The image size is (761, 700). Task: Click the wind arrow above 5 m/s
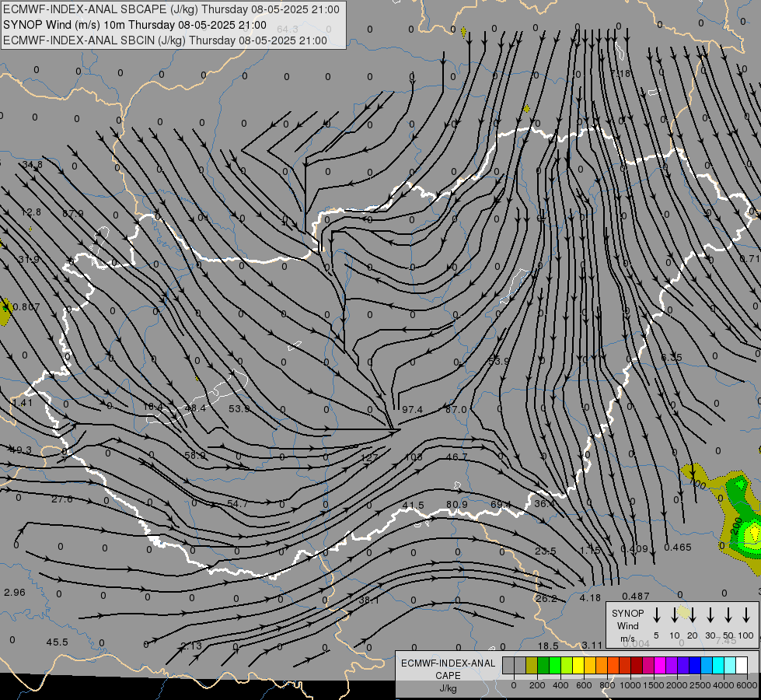click(x=657, y=615)
